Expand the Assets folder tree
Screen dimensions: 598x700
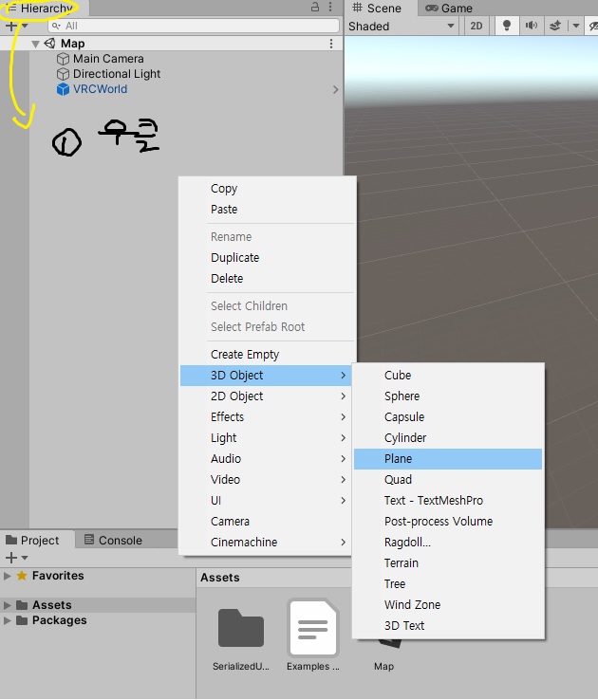point(8,605)
